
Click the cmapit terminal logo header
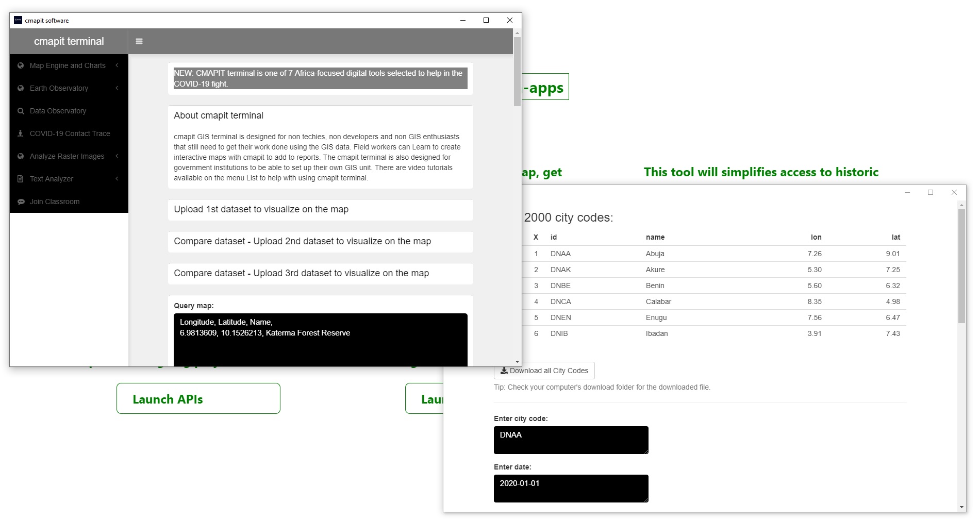pos(69,41)
